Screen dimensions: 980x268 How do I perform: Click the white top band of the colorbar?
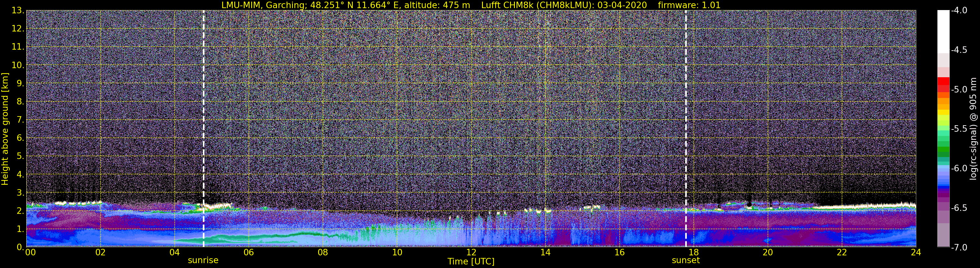[x=943, y=31]
